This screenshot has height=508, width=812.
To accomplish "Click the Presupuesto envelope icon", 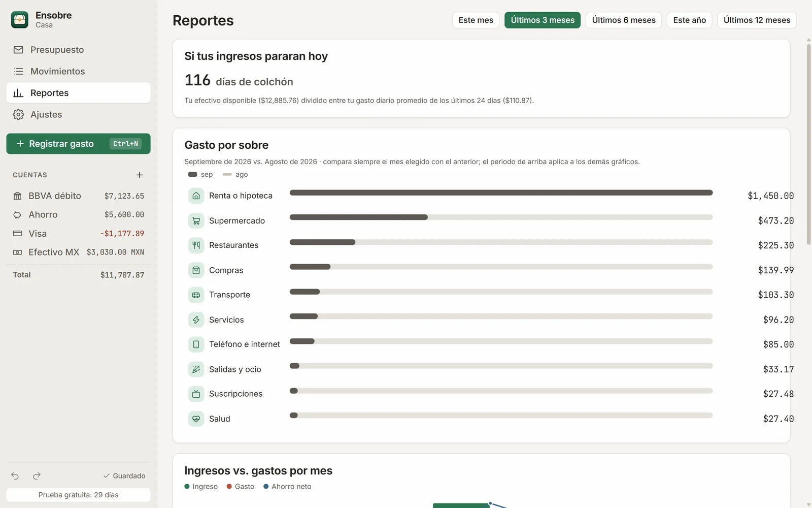I will click(x=18, y=50).
